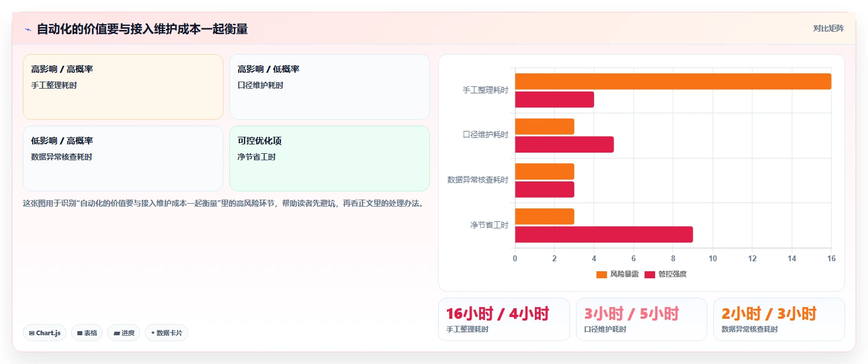Click the 数据异常核查耗时 y-axis label
The image size is (868, 364).
pos(478,180)
